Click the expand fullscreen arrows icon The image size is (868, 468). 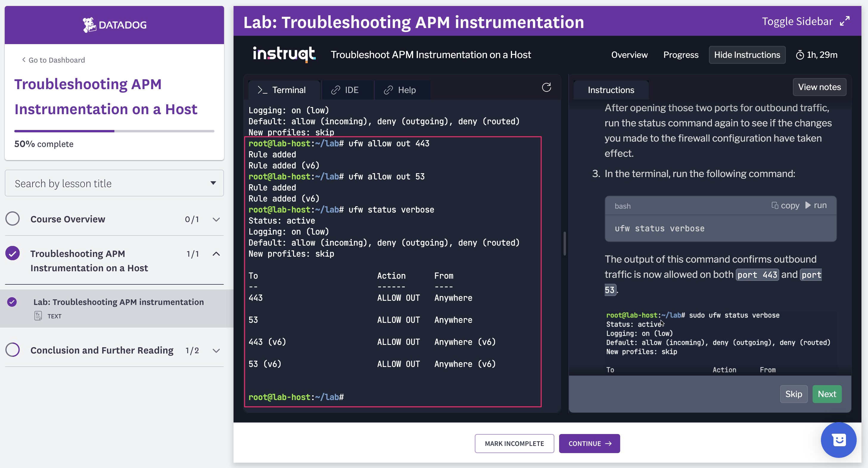coord(845,21)
